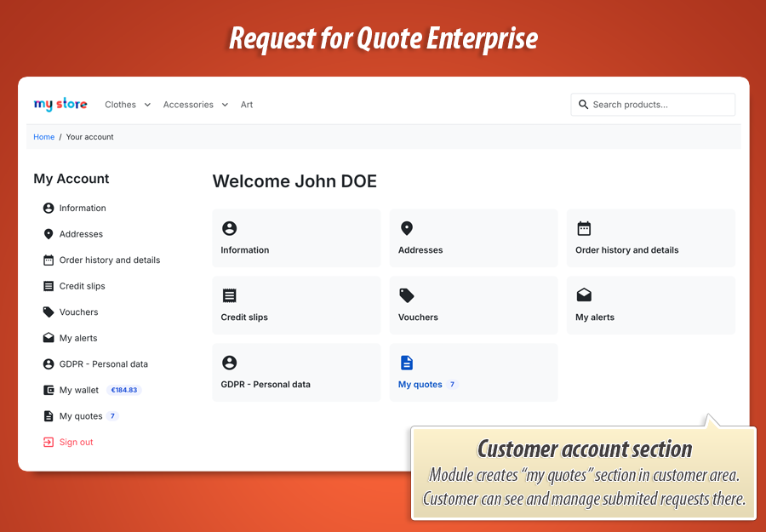Click the sidebar Vouchers tag icon
766x532 pixels.
click(49, 312)
